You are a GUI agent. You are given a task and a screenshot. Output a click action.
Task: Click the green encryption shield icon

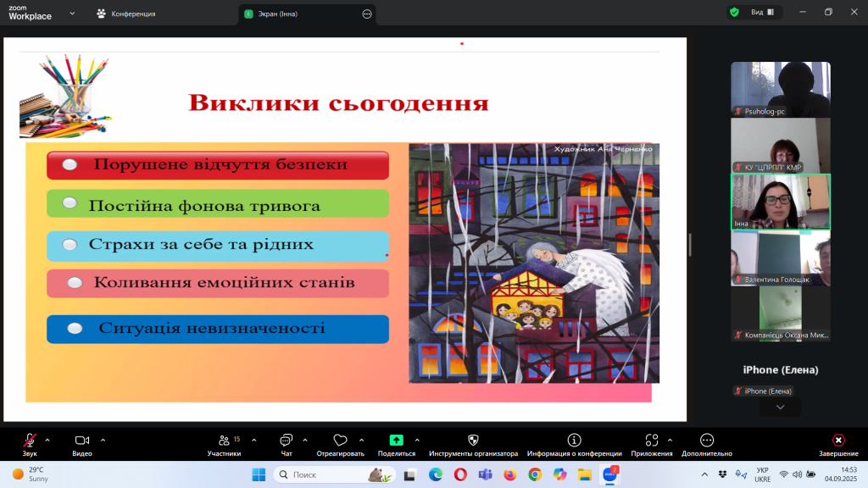coord(735,12)
